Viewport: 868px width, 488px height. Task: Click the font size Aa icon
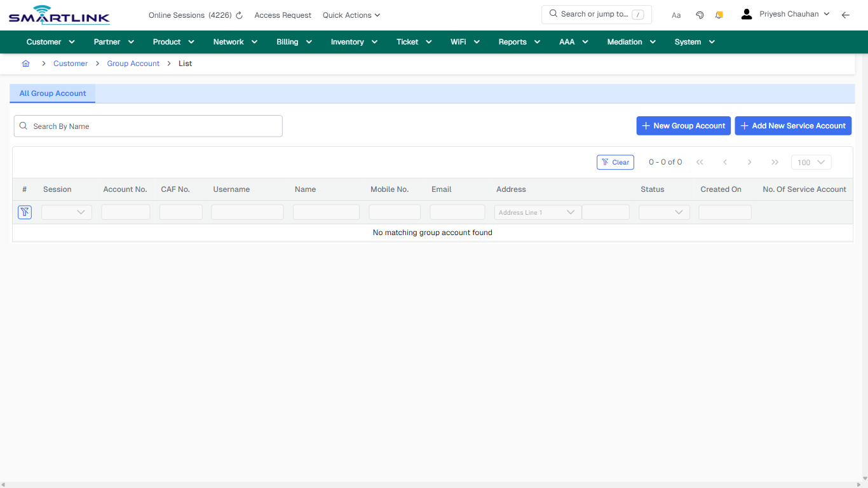(676, 15)
